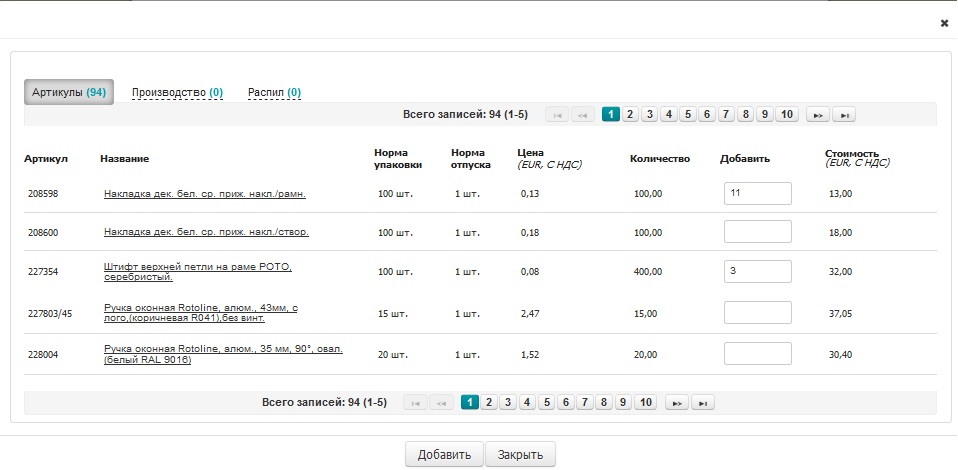The image size is (958, 470).
Task: Click first-page arrow in bottom pagination
Action: coord(415,403)
